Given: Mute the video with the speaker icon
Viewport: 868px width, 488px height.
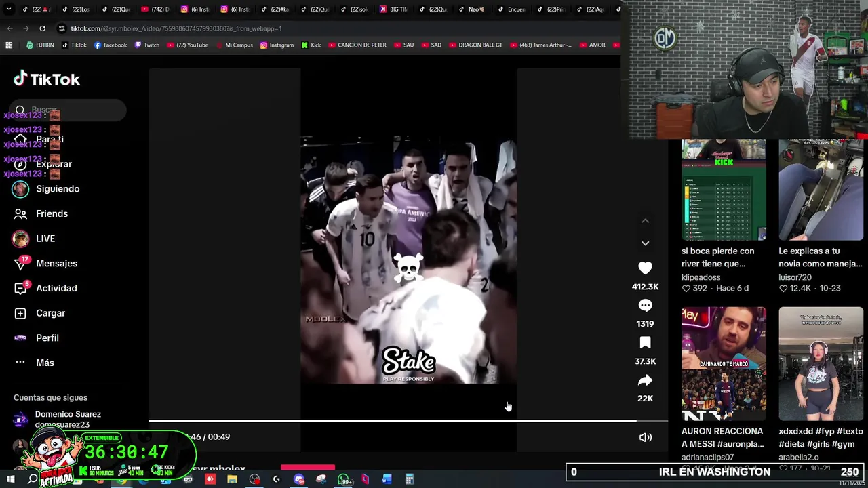Looking at the screenshot, I should [645, 437].
